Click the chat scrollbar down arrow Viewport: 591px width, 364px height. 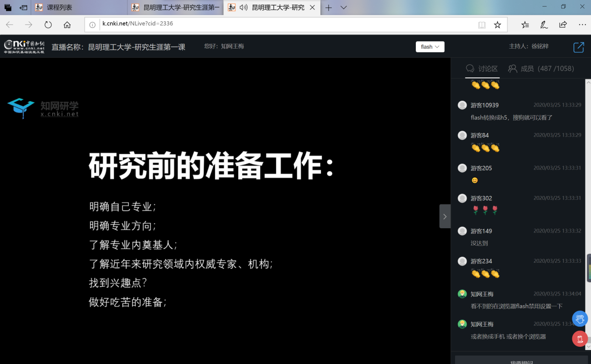pos(588,347)
